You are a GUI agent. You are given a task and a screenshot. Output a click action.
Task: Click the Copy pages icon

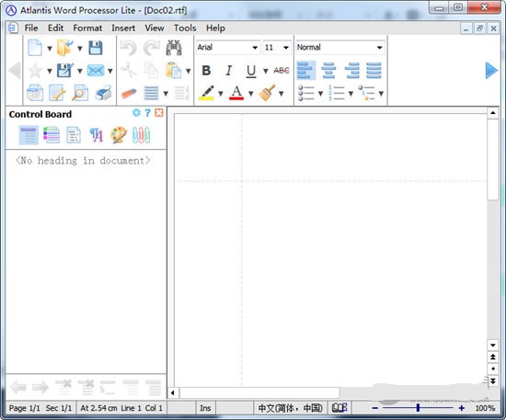pos(151,71)
